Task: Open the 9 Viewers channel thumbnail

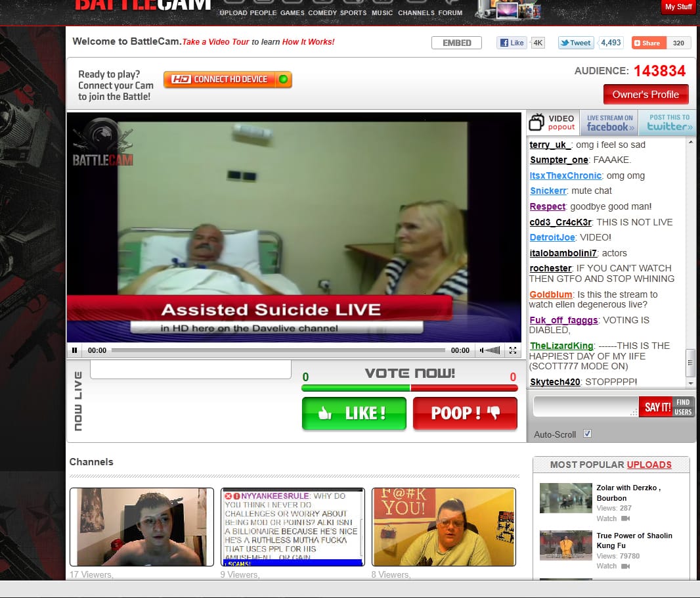Action: pyautogui.click(x=293, y=527)
